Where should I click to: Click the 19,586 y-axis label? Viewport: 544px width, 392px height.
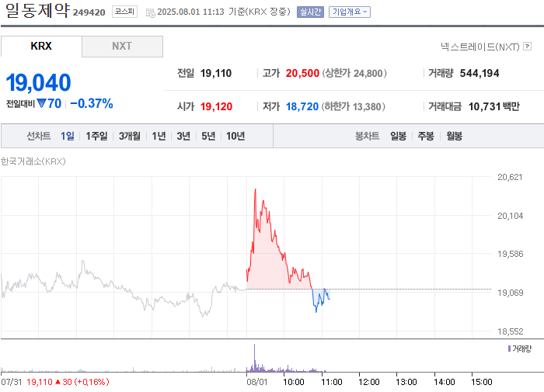(510, 254)
